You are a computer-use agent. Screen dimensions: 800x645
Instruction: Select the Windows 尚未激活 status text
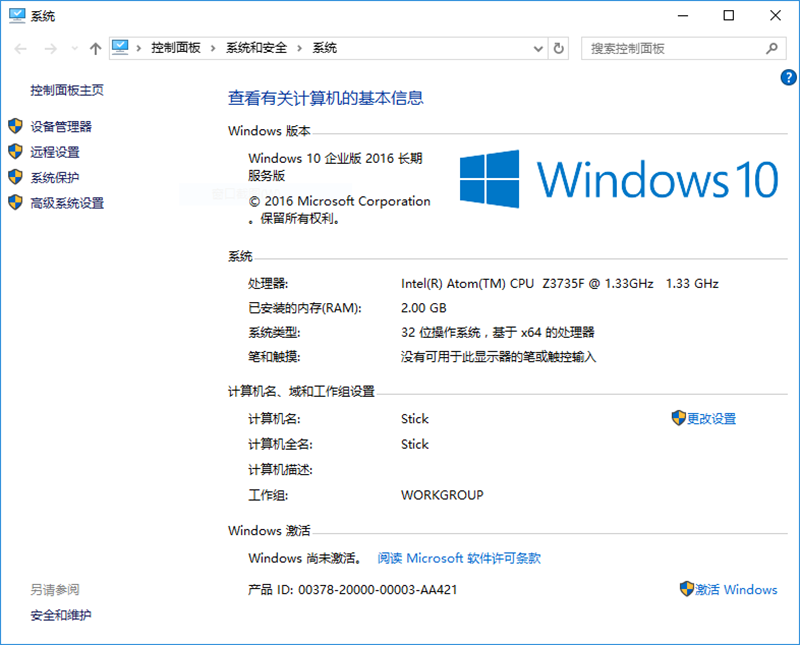coord(305,558)
